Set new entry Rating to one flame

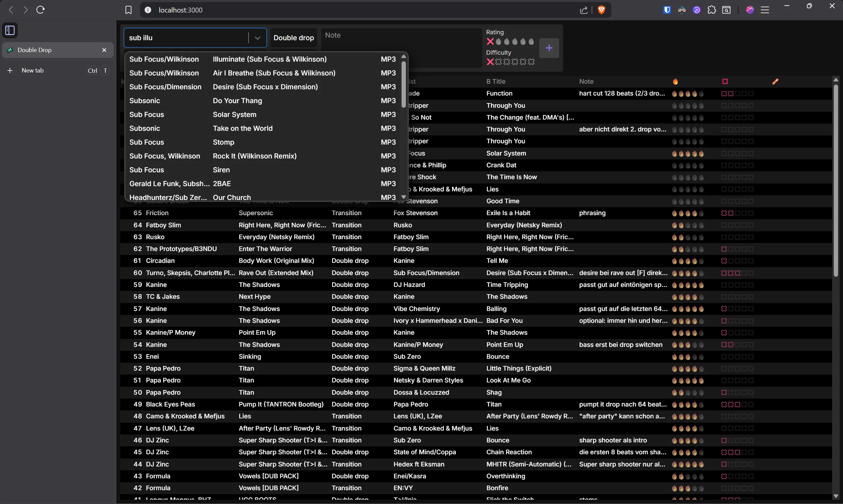coord(498,42)
